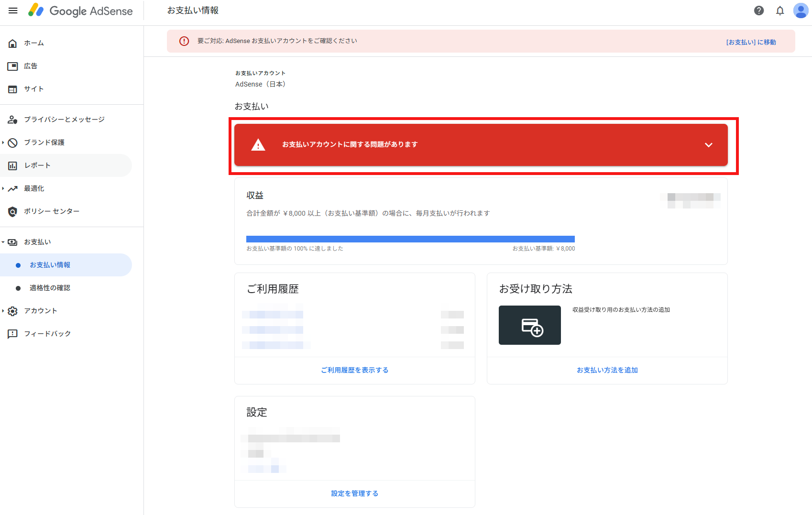Open the help question mark icon
Viewport: 812px width, 515px height.
pyautogui.click(x=759, y=11)
